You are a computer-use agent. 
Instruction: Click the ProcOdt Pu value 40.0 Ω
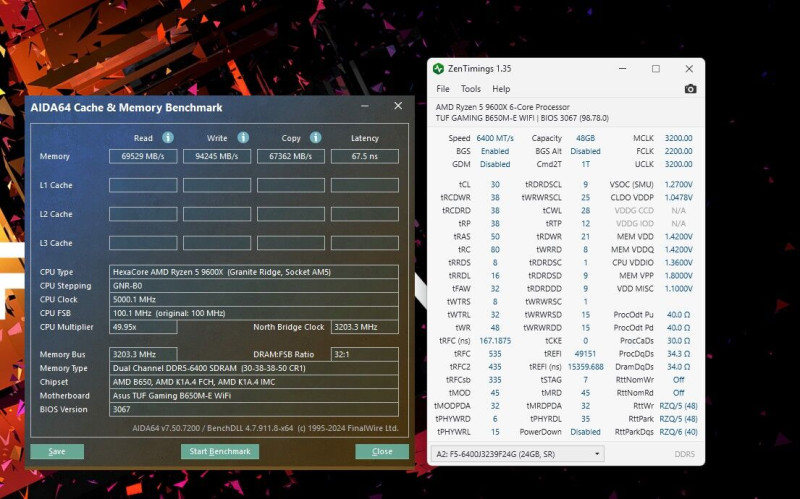pos(678,314)
